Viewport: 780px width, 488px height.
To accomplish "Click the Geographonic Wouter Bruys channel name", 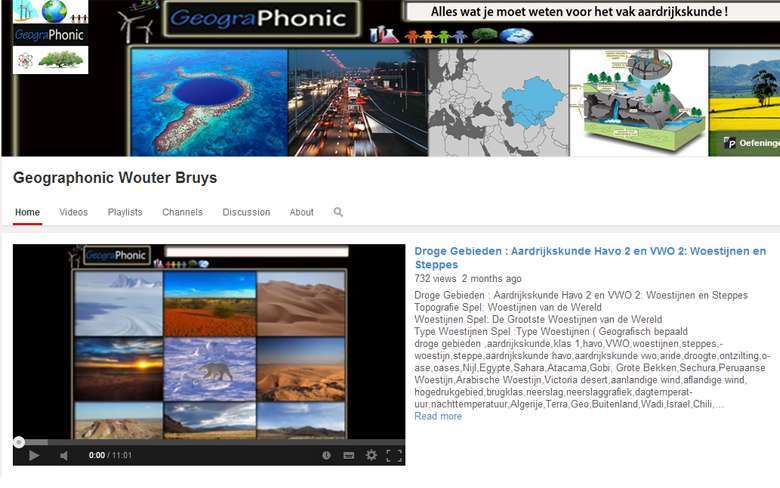I will 115,178.
